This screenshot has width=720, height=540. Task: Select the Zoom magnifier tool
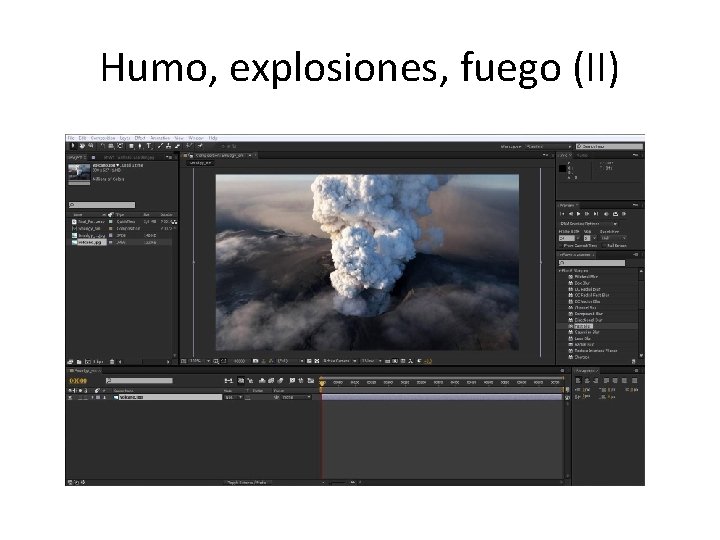pos(91,146)
